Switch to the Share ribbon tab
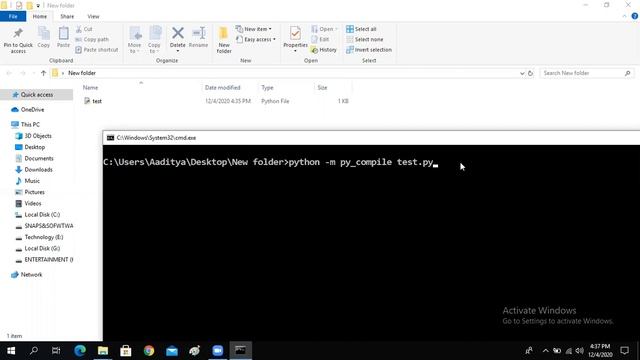Viewport: 640px width, 360px height. [x=67, y=16]
